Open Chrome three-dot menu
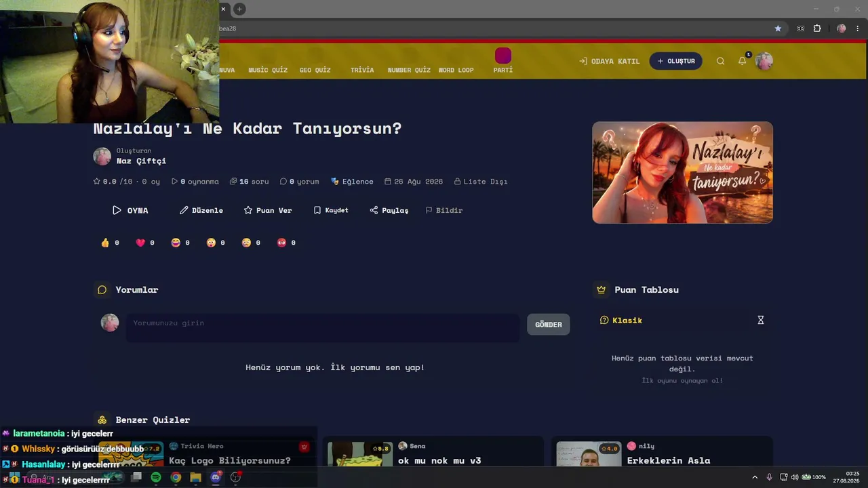The image size is (868, 488). pyautogui.click(x=859, y=28)
